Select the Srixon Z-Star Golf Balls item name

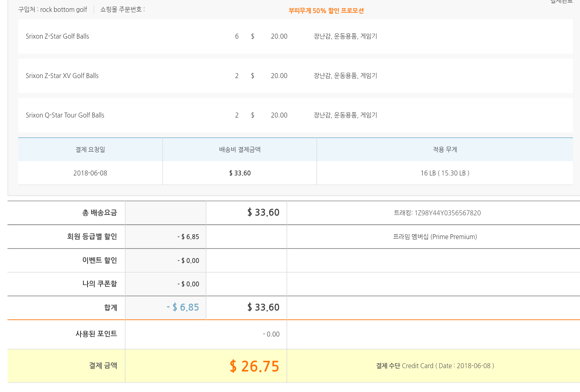pos(58,36)
